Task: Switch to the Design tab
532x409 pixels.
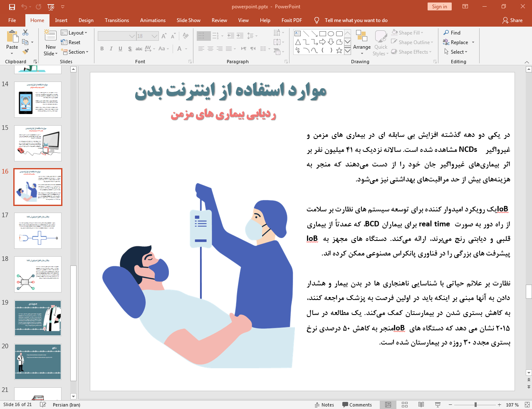Action: click(x=86, y=20)
